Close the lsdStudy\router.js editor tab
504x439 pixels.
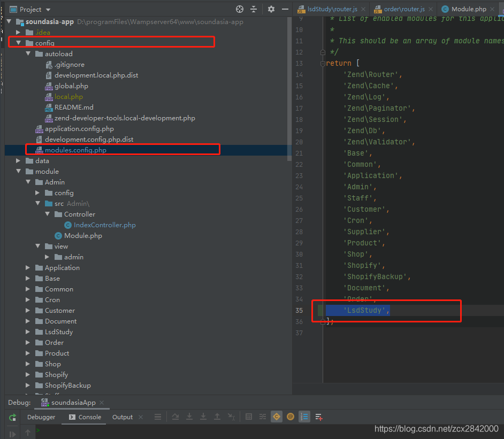point(363,9)
